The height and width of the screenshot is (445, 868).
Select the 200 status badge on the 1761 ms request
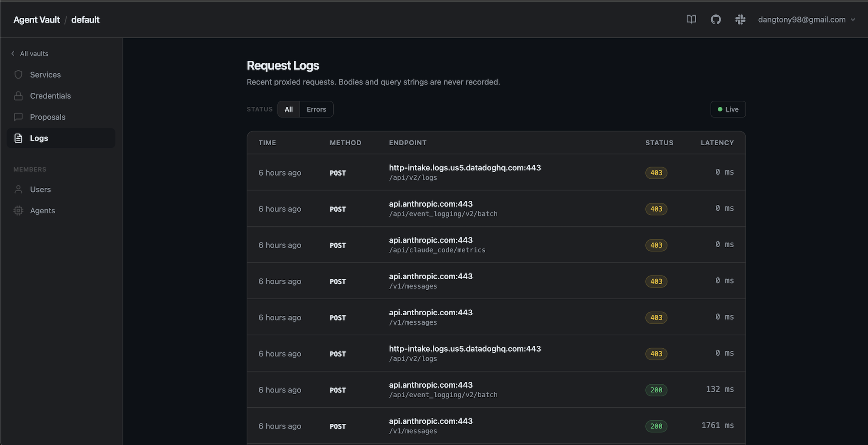(656, 426)
